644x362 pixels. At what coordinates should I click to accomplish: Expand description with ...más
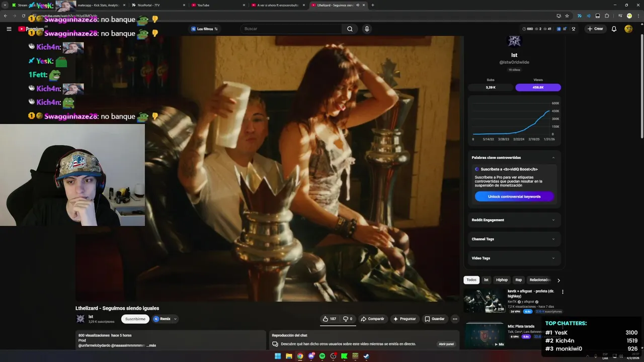(x=150, y=345)
